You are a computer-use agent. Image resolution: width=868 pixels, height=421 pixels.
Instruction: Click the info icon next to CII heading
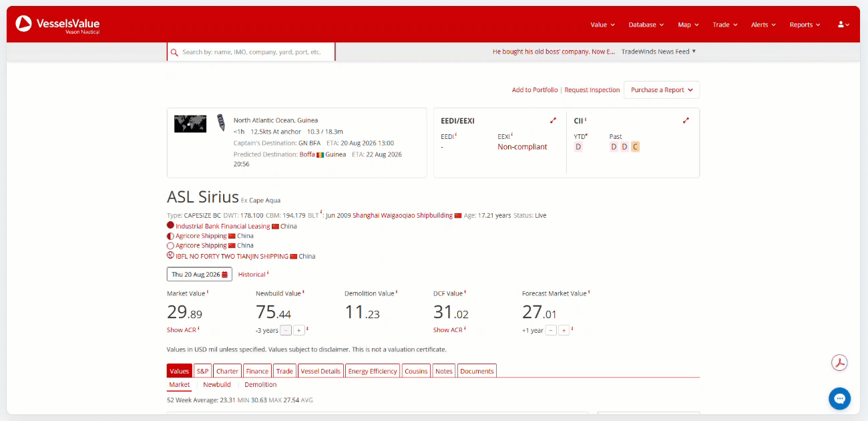(x=586, y=120)
